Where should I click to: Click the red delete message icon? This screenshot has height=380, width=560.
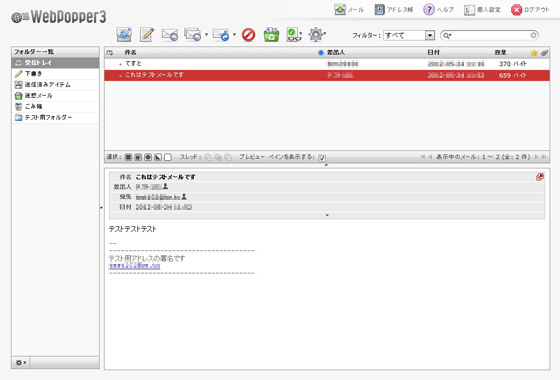click(x=249, y=35)
